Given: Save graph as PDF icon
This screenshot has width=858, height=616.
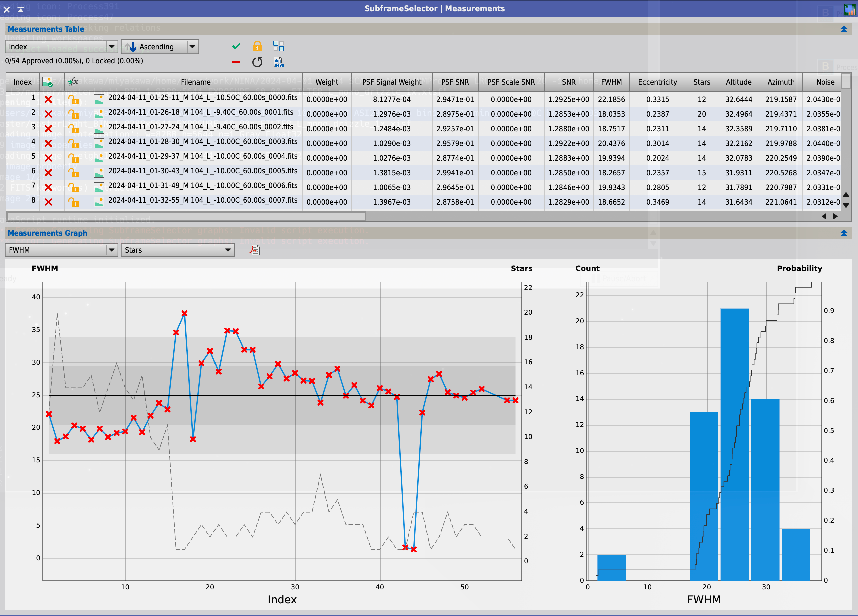Looking at the screenshot, I should click(255, 250).
